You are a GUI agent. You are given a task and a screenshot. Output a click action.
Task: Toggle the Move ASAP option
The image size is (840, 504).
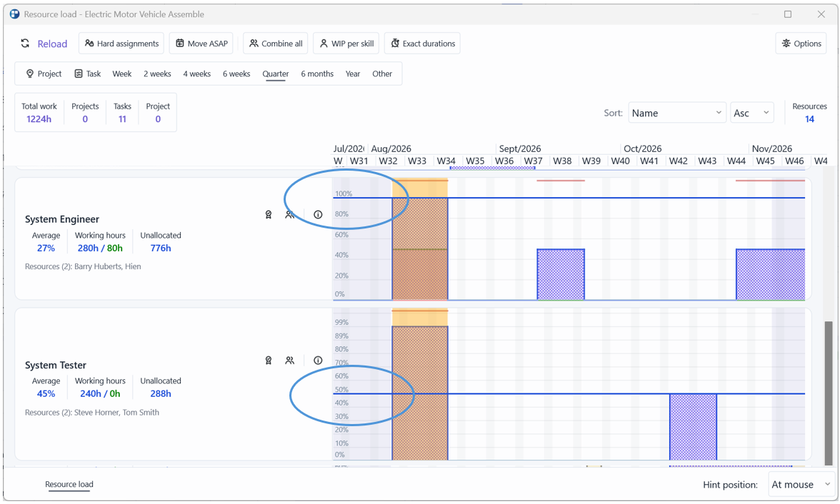[x=201, y=44]
